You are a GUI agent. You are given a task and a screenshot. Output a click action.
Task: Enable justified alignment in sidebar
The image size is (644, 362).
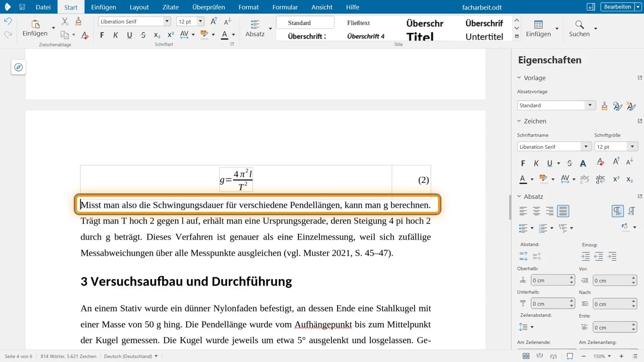(563, 211)
